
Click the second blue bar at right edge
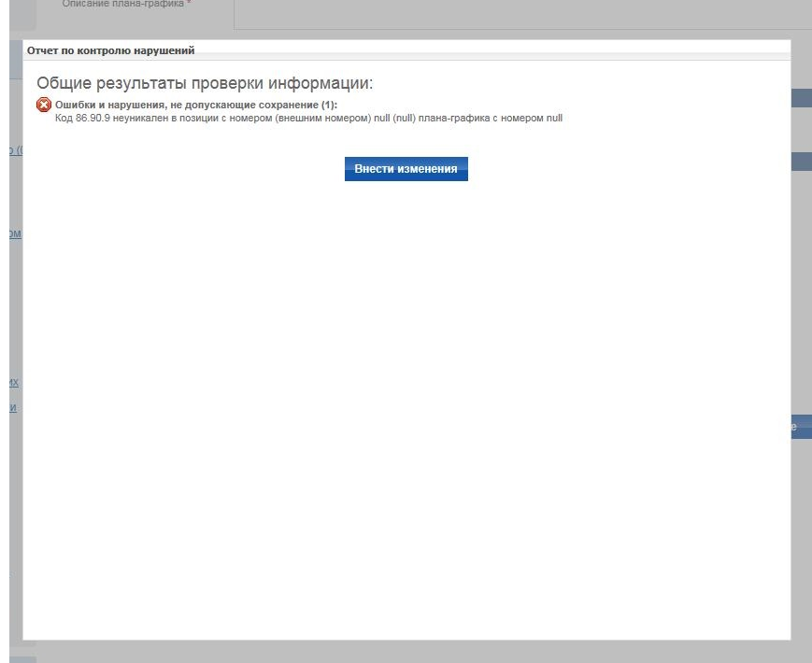pos(801,162)
